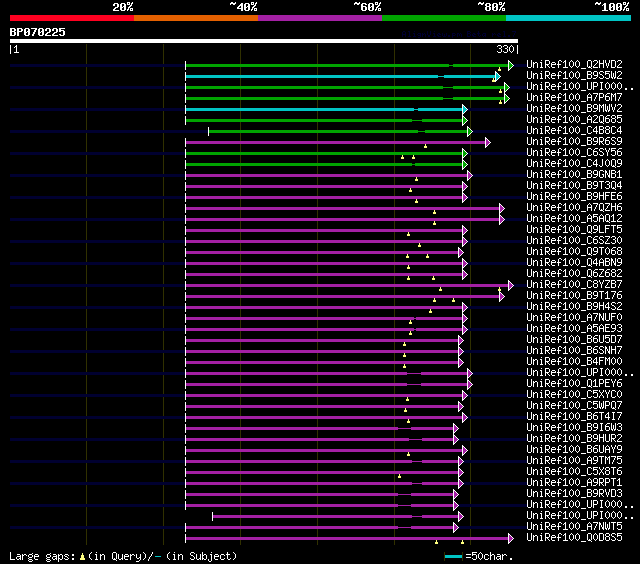Click the green arrowhead on the C4B8C4 row
Image resolution: width=640 pixels, height=564 pixels.
470,131
